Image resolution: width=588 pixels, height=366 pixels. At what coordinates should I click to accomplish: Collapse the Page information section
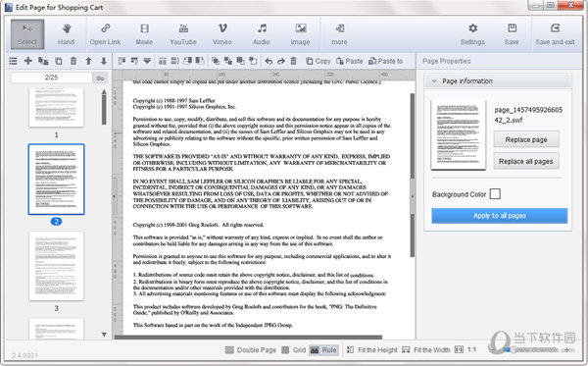click(434, 81)
